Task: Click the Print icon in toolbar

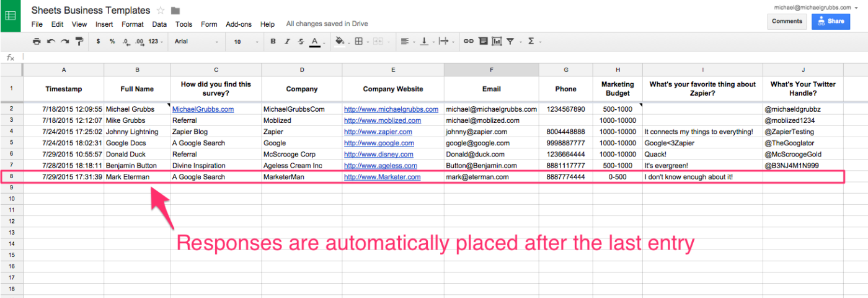Action: pyautogui.click(x=37, y=42)
